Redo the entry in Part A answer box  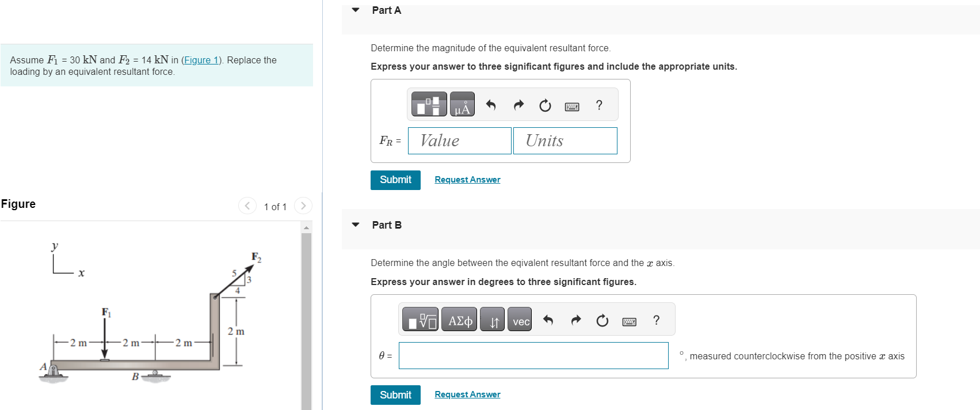[x=518, y=105]
